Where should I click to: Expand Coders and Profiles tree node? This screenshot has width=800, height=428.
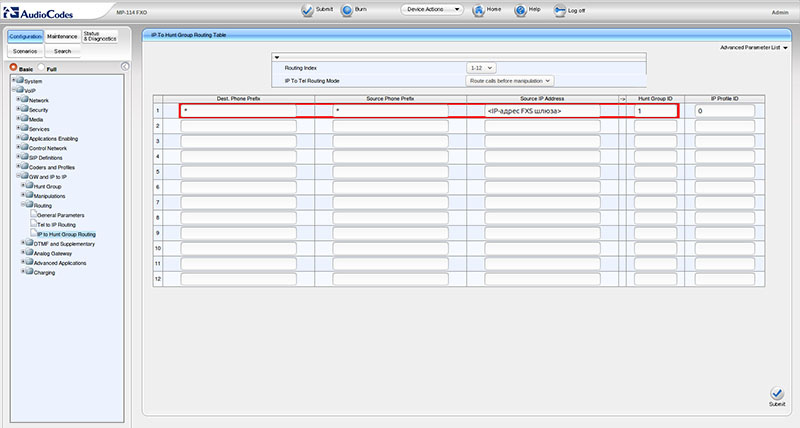(18, 166)
